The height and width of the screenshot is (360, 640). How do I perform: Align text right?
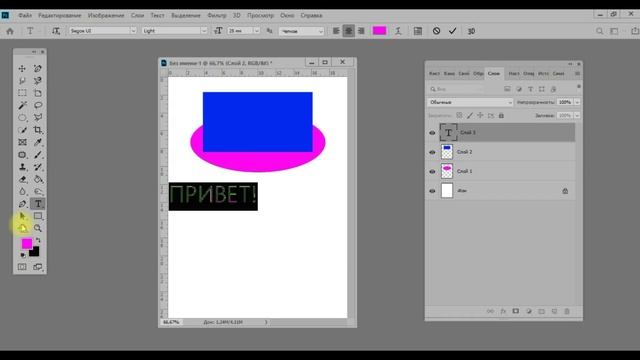[x=361, y=31]
